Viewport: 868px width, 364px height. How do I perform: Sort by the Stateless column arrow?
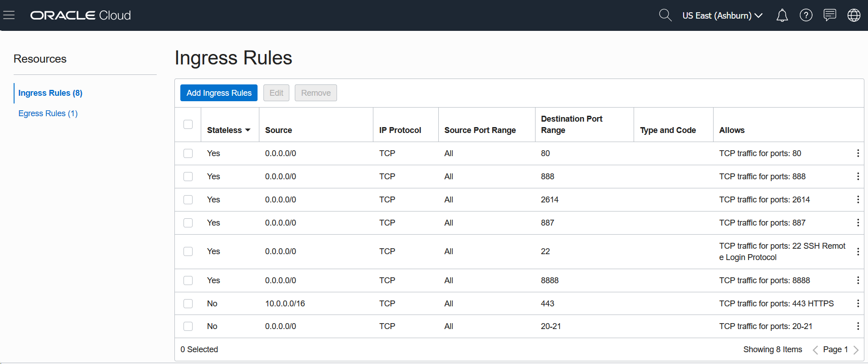click(x=248, y=130)
